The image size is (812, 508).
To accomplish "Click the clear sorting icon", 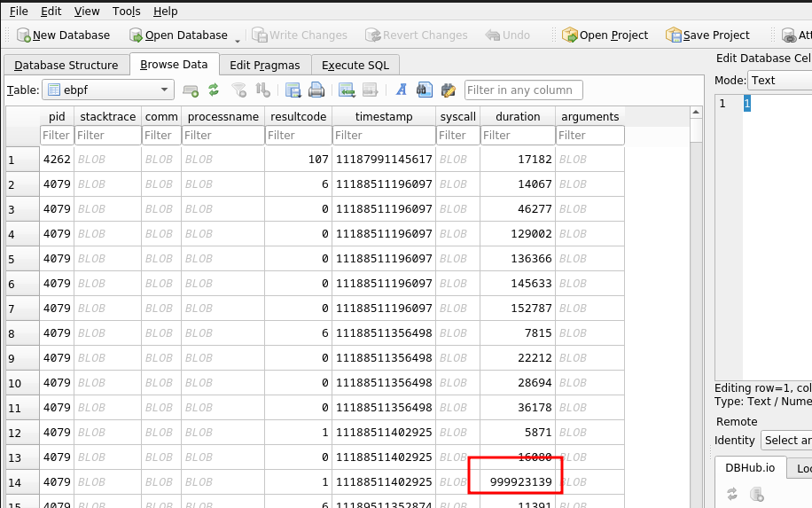I will (262, 90).
